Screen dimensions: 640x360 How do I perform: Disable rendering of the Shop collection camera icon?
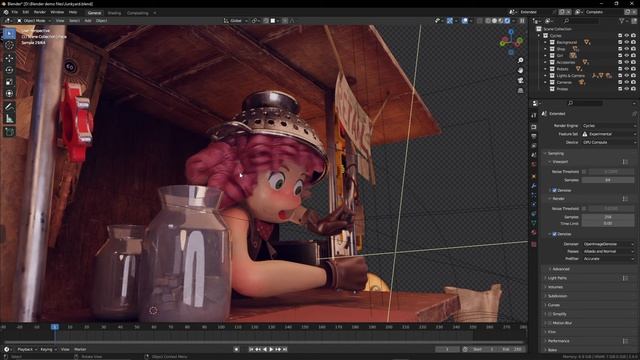633,49
